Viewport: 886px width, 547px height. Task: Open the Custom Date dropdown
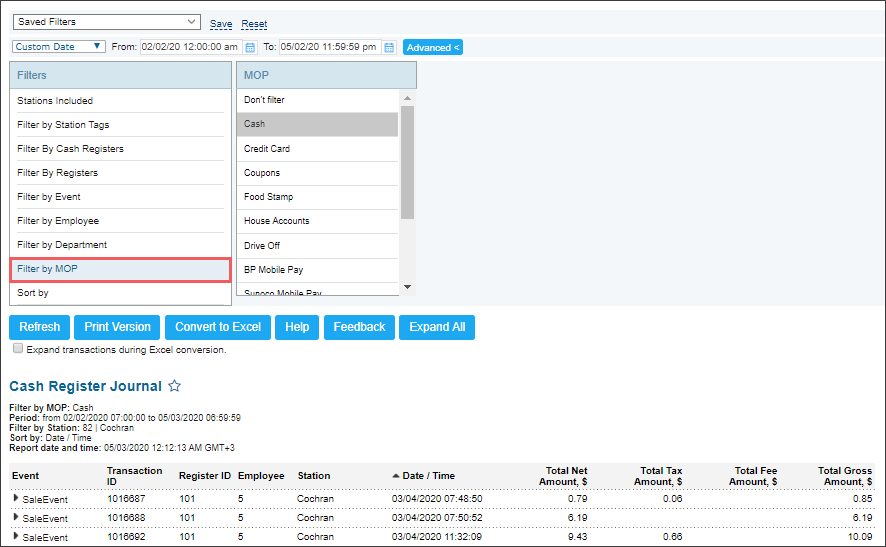click(59, 47)
